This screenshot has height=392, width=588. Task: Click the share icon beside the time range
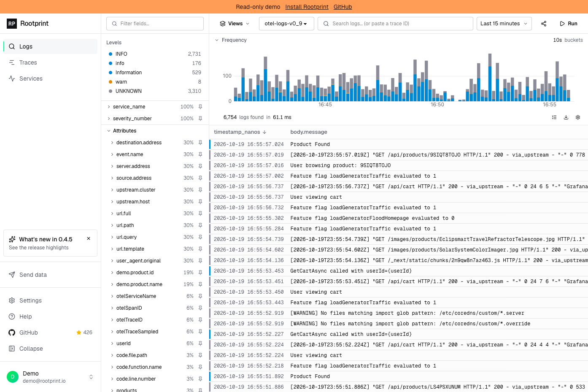coord(544,24)
